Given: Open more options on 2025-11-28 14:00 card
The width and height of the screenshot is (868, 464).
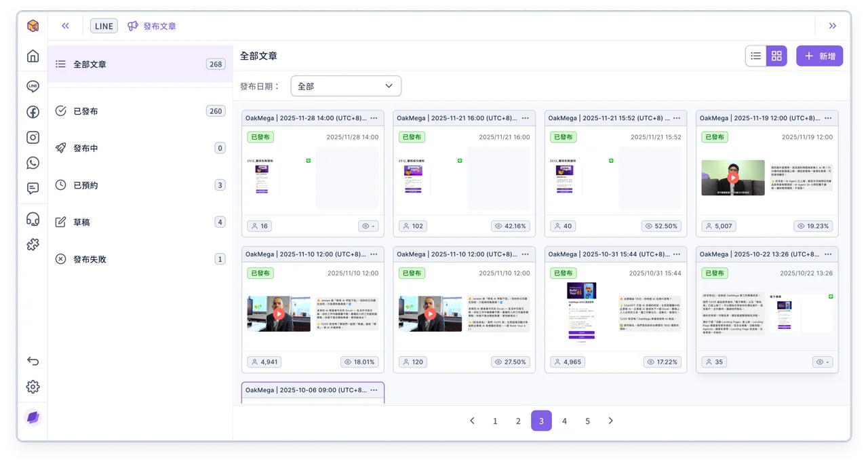Looking at the screenshot, I should tap(374, 118).
